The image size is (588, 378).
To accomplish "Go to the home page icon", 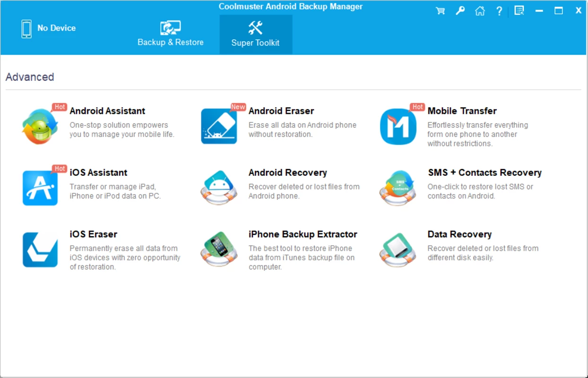I will click(480, 11).
